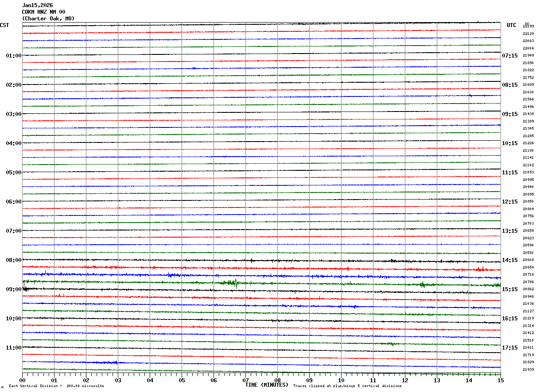Select the DC offset value 21036

click(x=528, y=304)
